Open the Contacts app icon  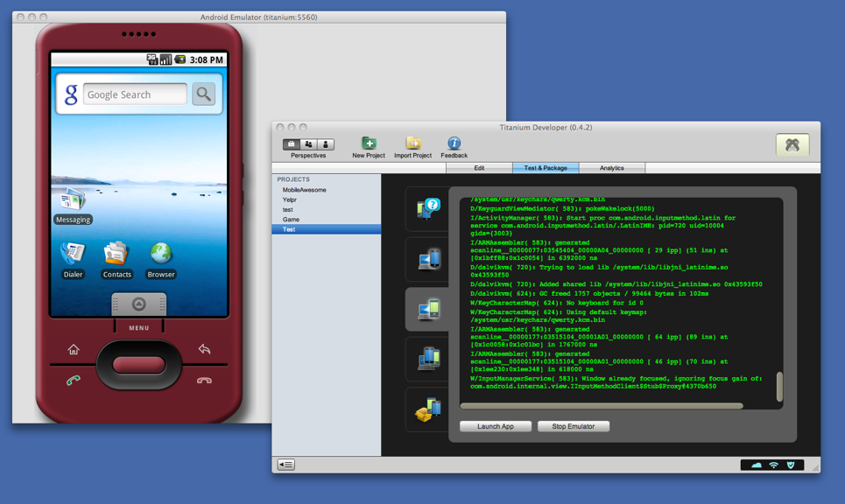coord(116,255)
